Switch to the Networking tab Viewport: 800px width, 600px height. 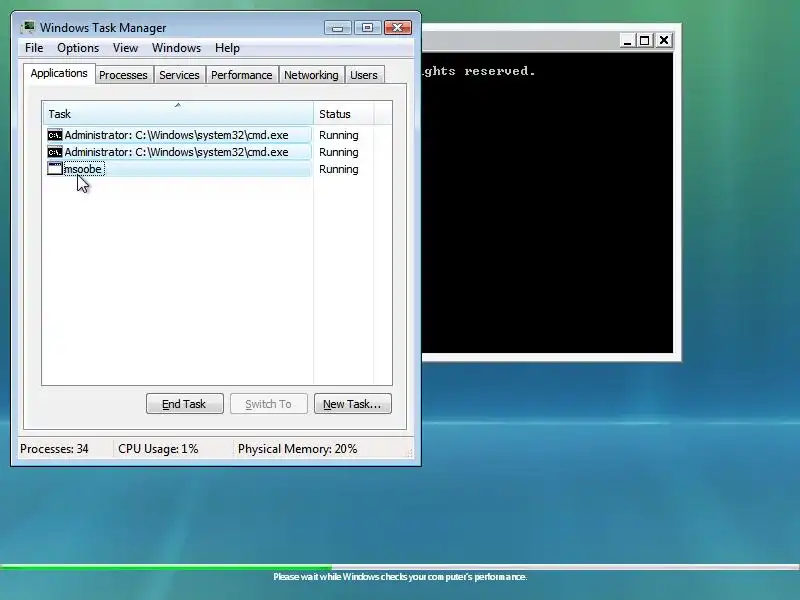[311, 75]
